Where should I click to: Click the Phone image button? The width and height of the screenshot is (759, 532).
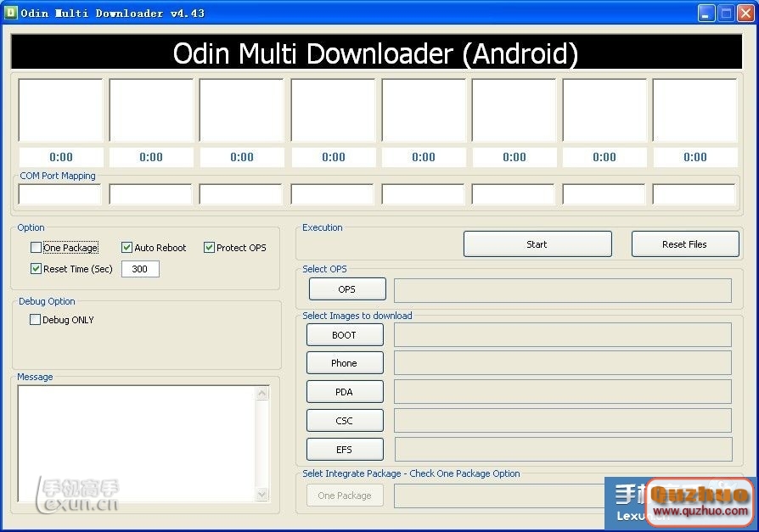coord(345,363)
